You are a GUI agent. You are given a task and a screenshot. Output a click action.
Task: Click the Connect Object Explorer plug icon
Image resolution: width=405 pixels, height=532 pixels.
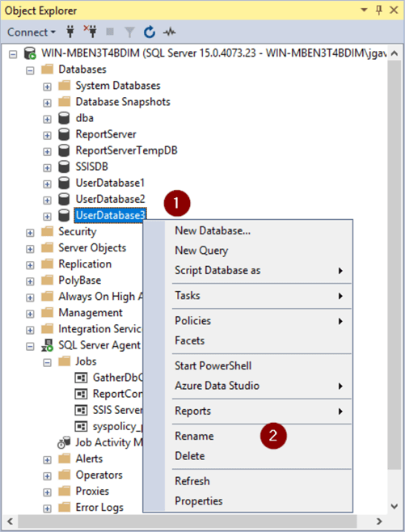[x=70, y=32]
